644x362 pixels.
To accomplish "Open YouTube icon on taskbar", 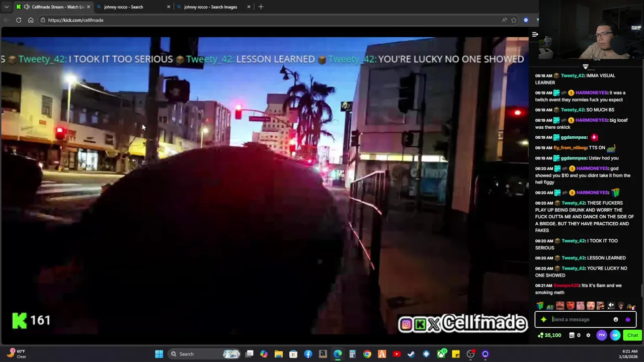I will pos(396,354).
